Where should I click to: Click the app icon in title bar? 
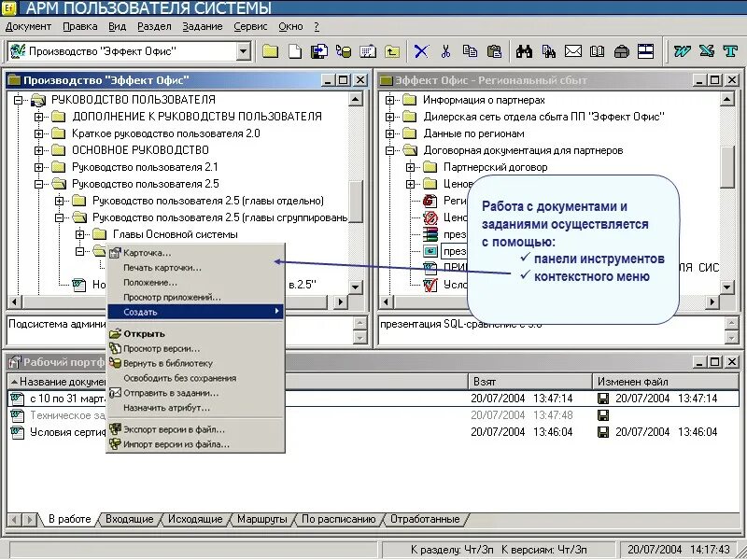(x=9, y=7)
